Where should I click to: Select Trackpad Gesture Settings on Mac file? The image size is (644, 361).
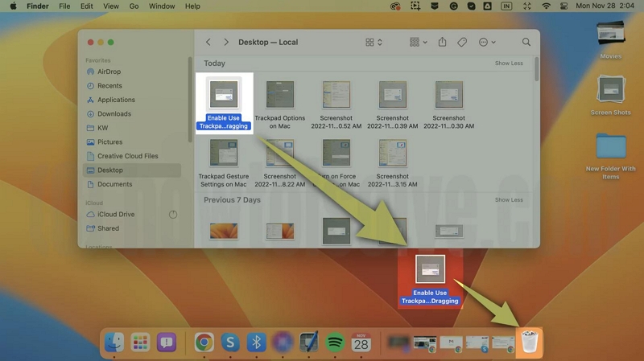224,163
